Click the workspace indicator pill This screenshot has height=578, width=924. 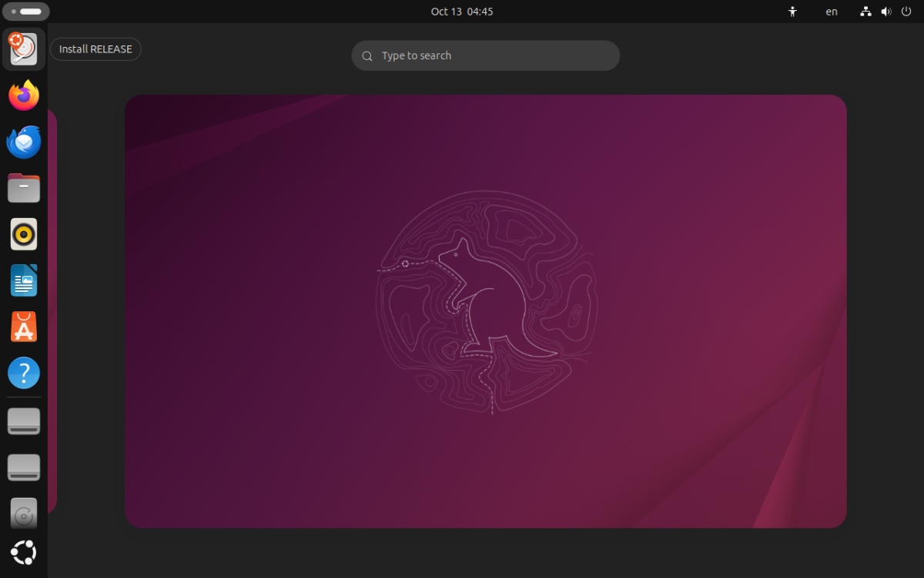26,12
